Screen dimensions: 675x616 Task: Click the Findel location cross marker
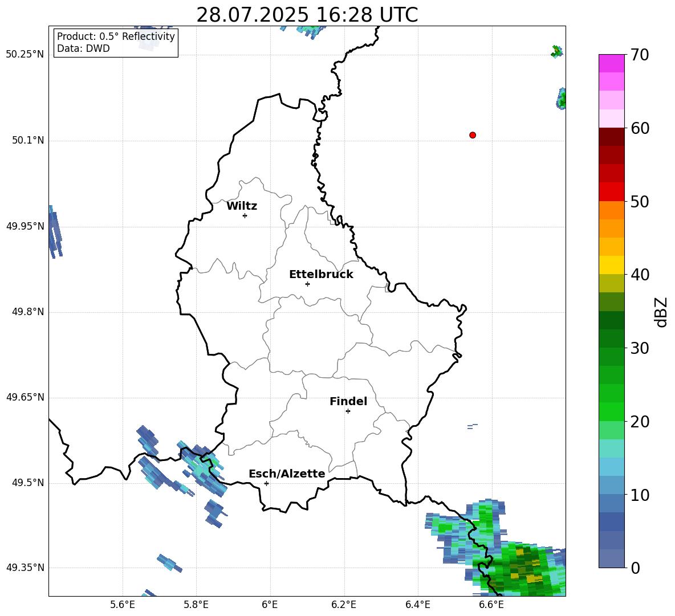tap(348, 411)
